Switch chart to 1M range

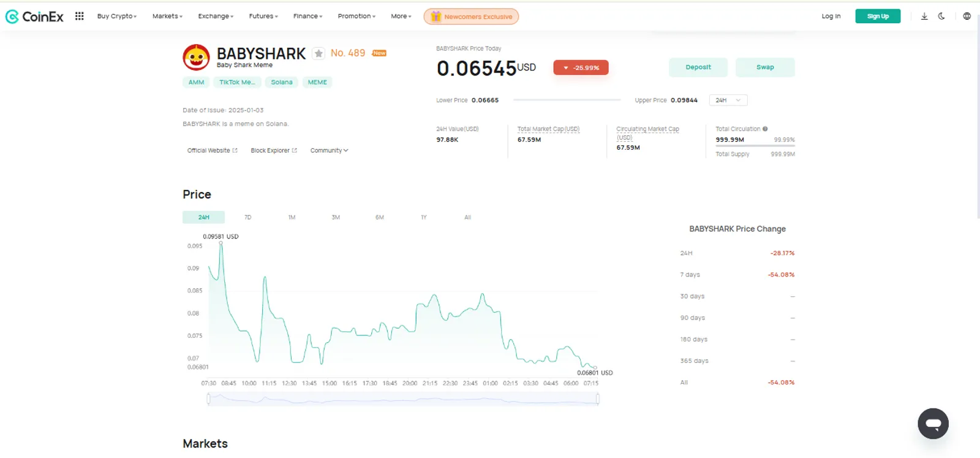click(x=292, y=217)
